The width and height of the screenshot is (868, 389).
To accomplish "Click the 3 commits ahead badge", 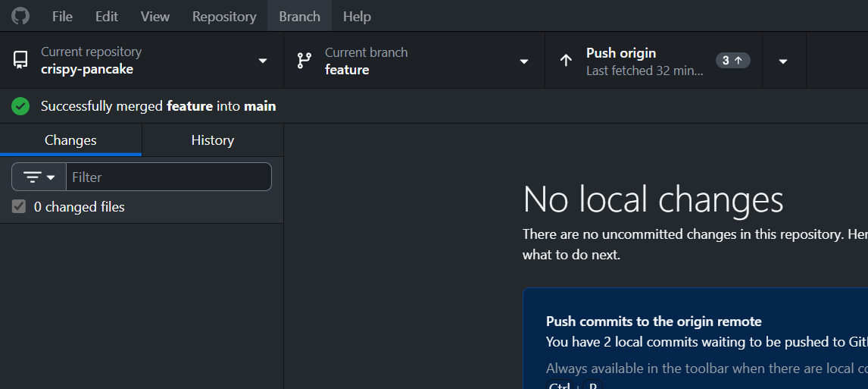I will pos(733,61).
